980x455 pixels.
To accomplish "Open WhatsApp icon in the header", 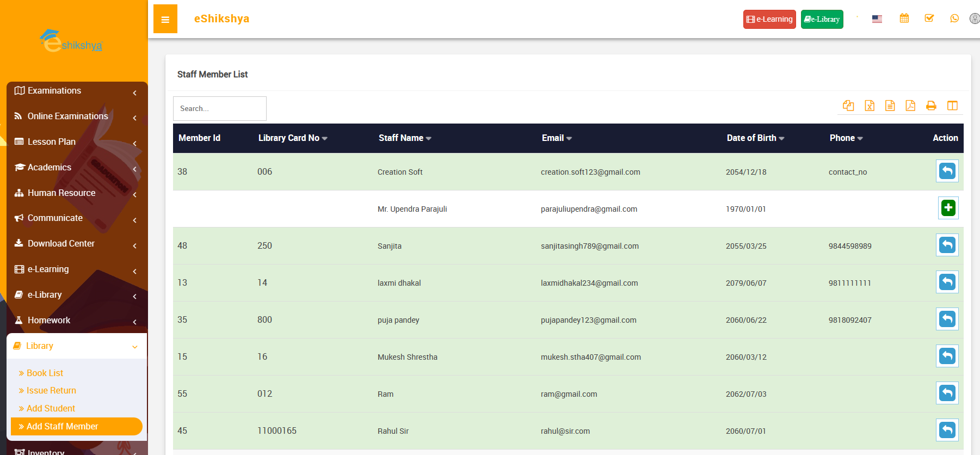I will point(954,19).
